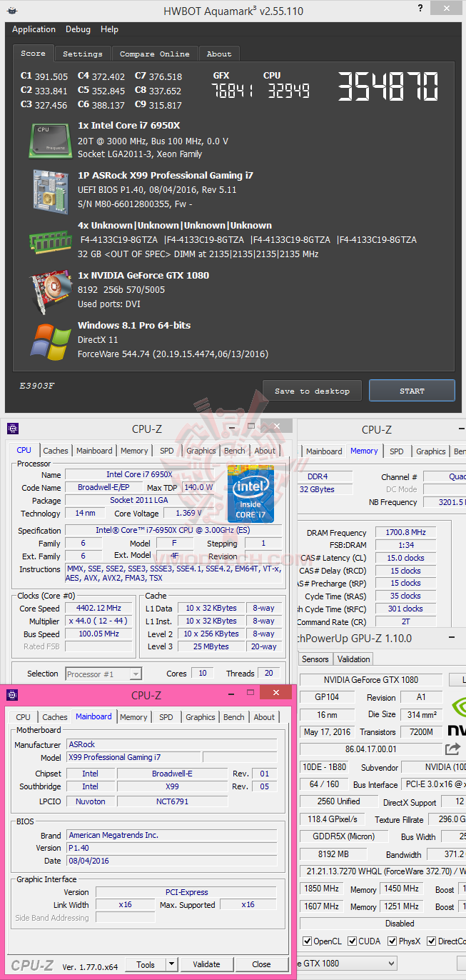Image resolution: width=466 pixels, height=980 pixels.
Task: Select the Bench tab in the CPU-tab CPU-Z window
Action: [235, 451]
